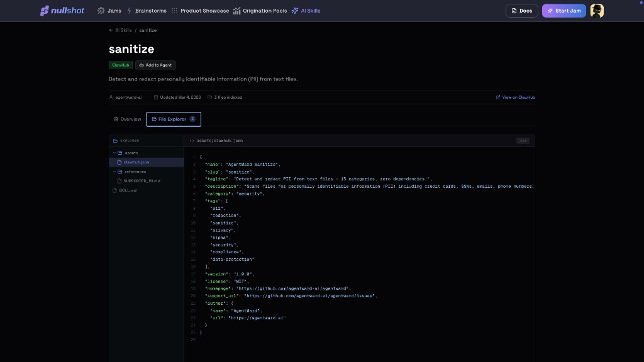The height and width of the screenshot is (362, 644).
Task: Click the robot icon on Add to Agent
Action: [x=142, y=65]
